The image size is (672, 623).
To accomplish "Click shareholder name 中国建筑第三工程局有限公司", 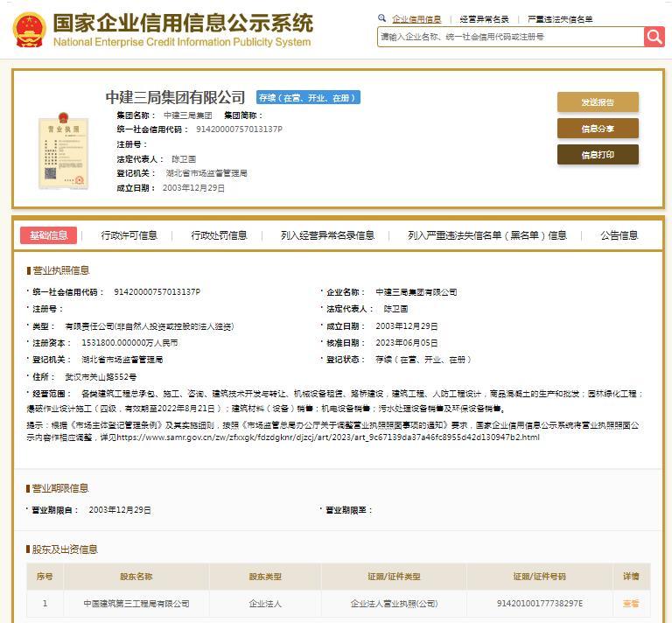I will (x=136, y=603).
